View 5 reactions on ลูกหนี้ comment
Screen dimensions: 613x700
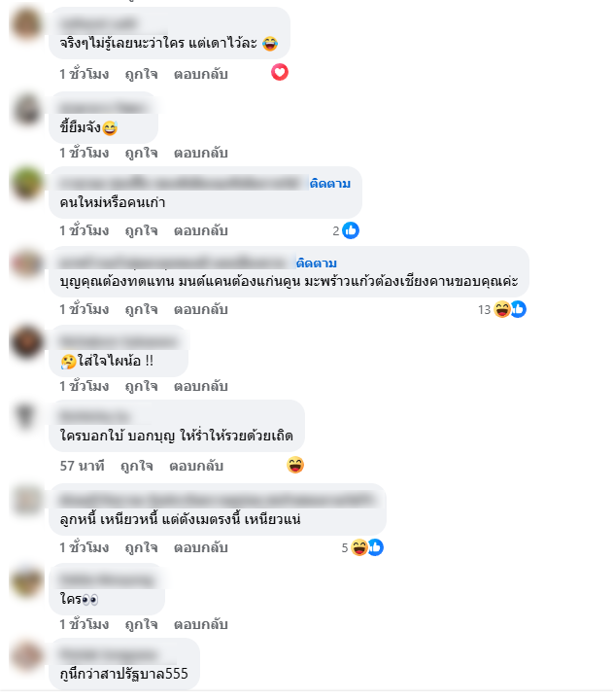tap(362, 547)
